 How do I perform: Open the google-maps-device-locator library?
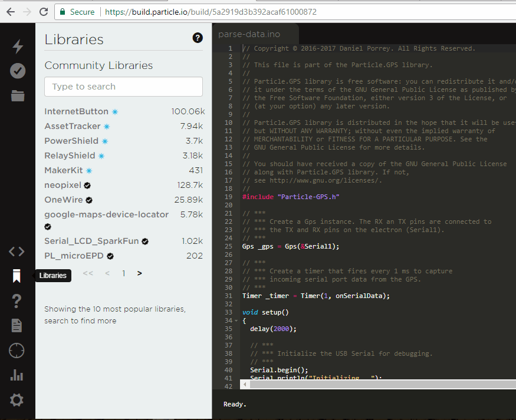106,214
